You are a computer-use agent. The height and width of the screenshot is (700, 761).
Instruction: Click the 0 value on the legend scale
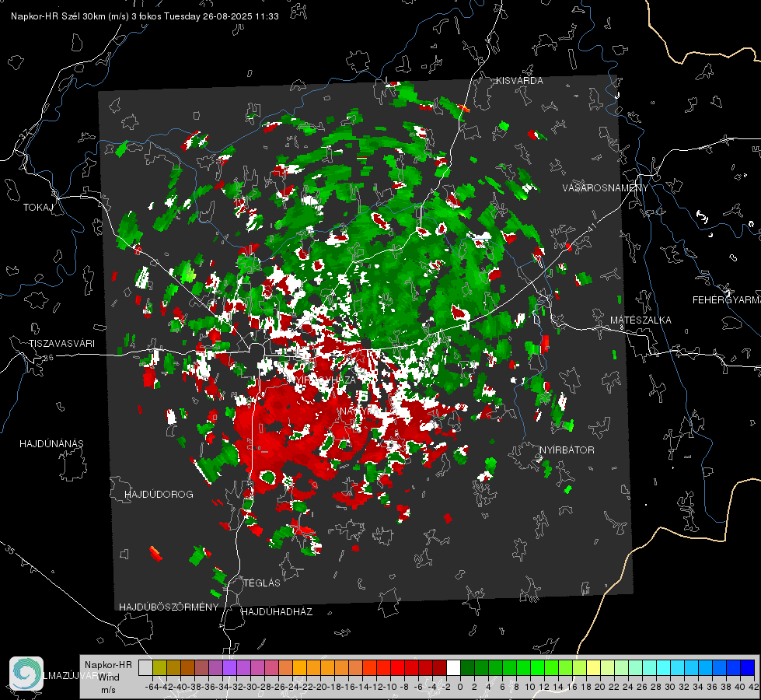tap(460, 687)
